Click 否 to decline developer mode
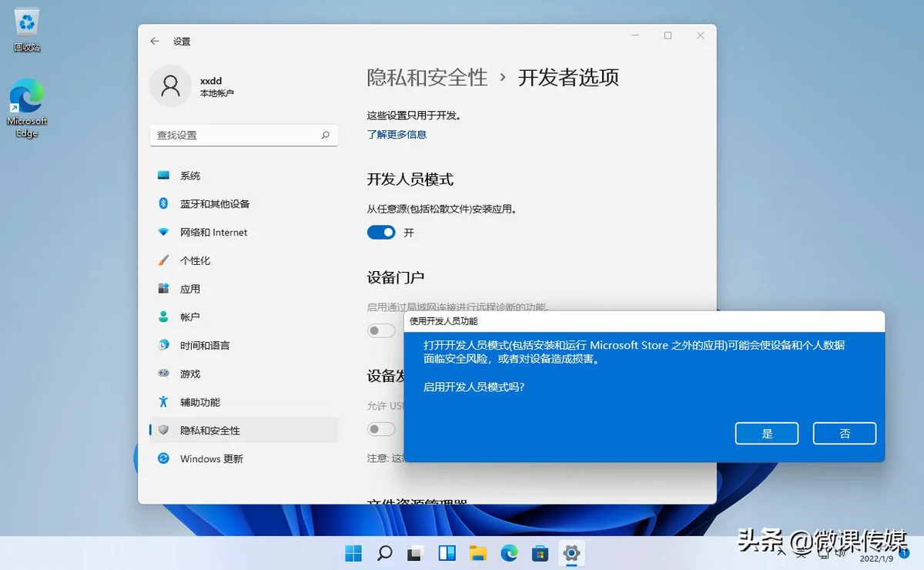 coord(845,433)
